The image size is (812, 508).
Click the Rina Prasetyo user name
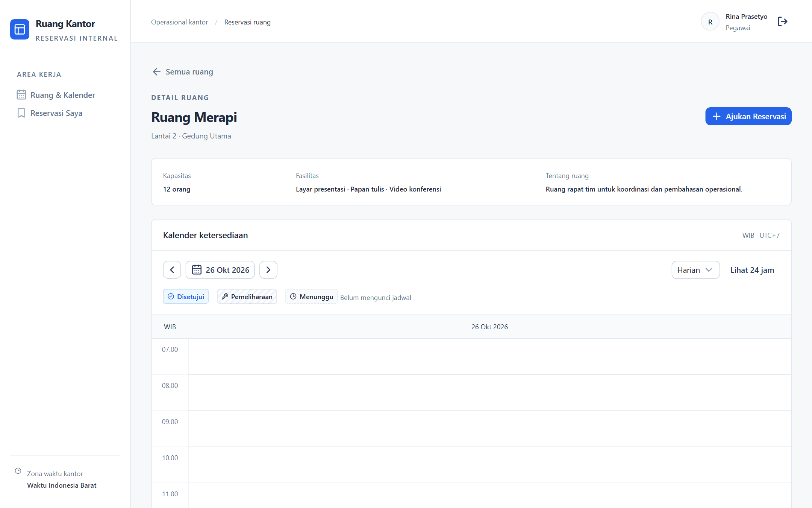[746, 17]
